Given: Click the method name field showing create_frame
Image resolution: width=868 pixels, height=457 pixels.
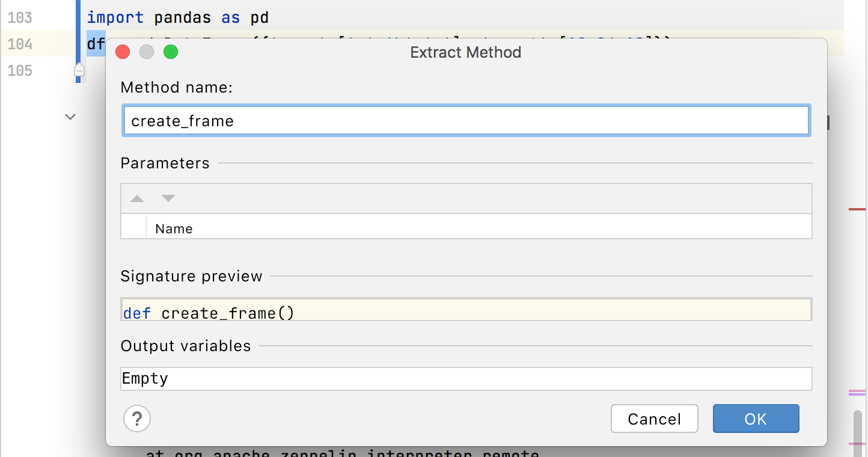Looking at the screenshot, I should point(466,120).
